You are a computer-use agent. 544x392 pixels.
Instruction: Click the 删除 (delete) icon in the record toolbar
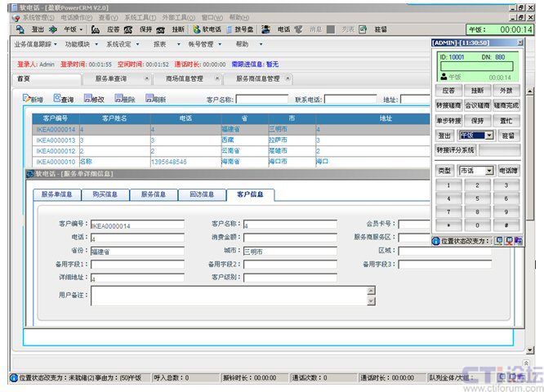pyautogui.click(x=119, y=99)
